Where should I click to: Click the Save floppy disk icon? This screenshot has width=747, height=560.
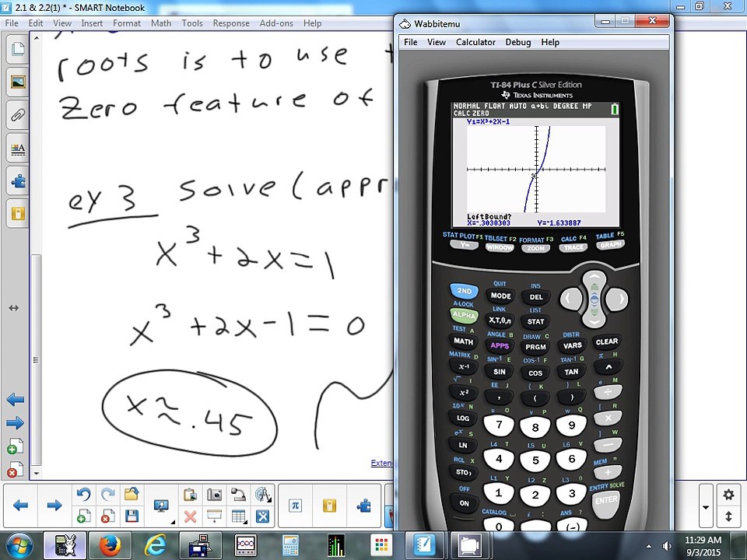tap(132, 516)
